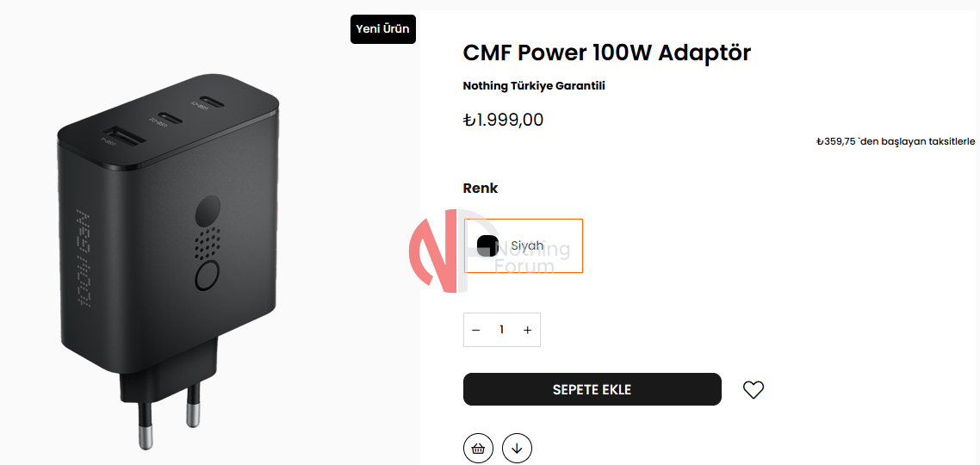Click the circular down arrow icon
The width and height of the screenshot is (980, 465).
518,448
